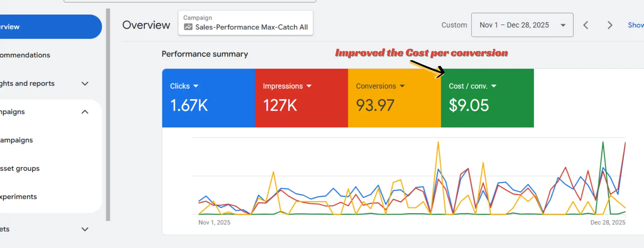The width and height of the screenshot is (644, 248).
Task: Collapse the Campaigns section chevron
Action: pyautogui.click(x=85, y=112)
